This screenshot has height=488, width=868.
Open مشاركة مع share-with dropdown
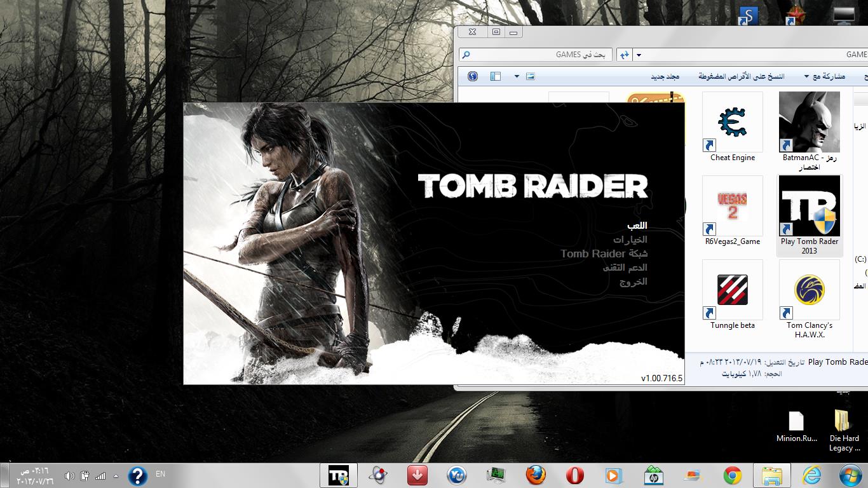point(825,76)
